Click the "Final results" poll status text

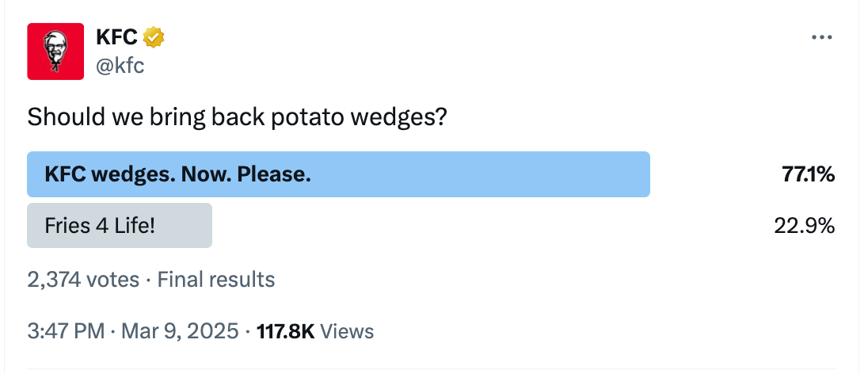tap(216, 279)
